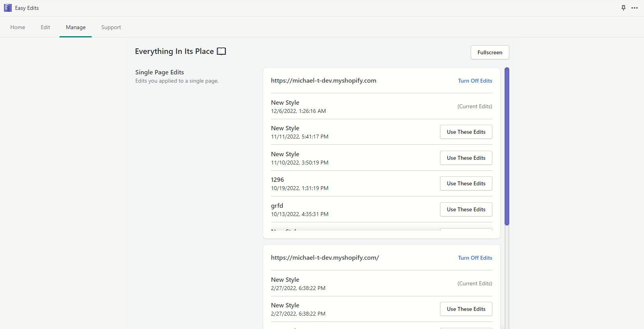The image size is (644, 329).
Task: Click the Easy Edits app logo icon
Action: tap(7, 8)
